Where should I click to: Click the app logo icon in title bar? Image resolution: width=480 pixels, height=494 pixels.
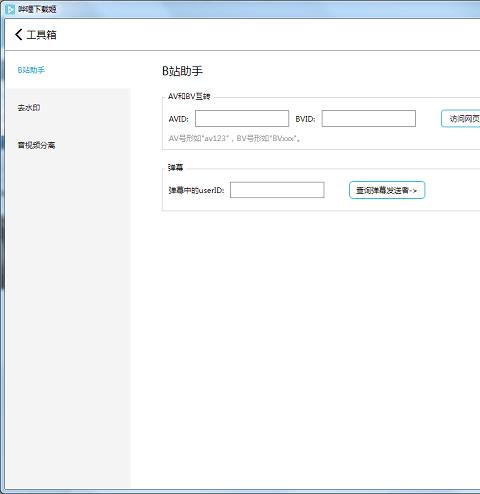point(10,9)
